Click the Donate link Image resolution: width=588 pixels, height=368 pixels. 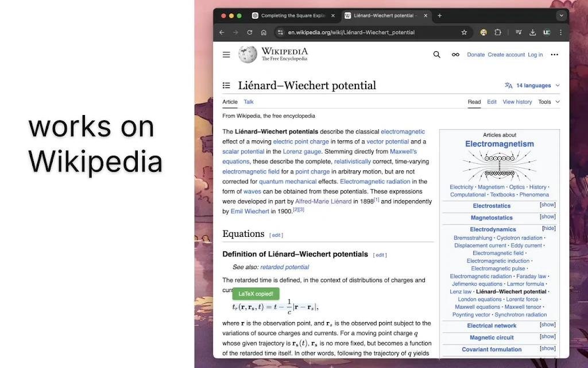coord(476,55)
